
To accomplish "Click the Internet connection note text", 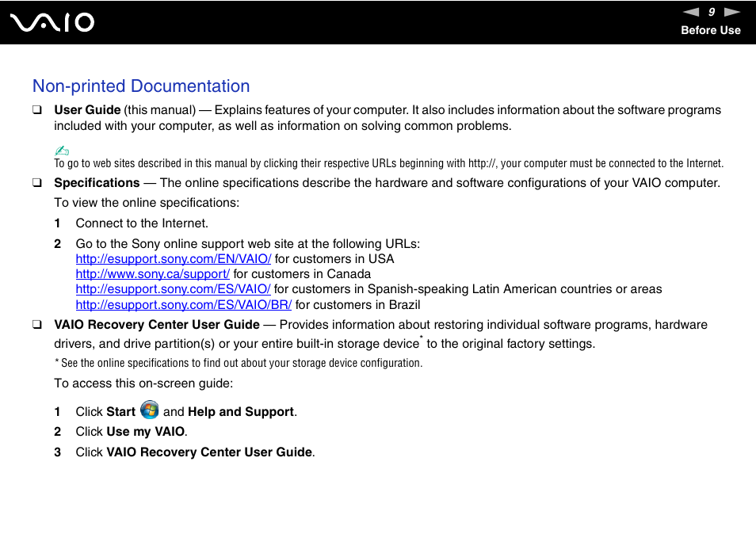I will pyautogui.click(x=388, y=163).
